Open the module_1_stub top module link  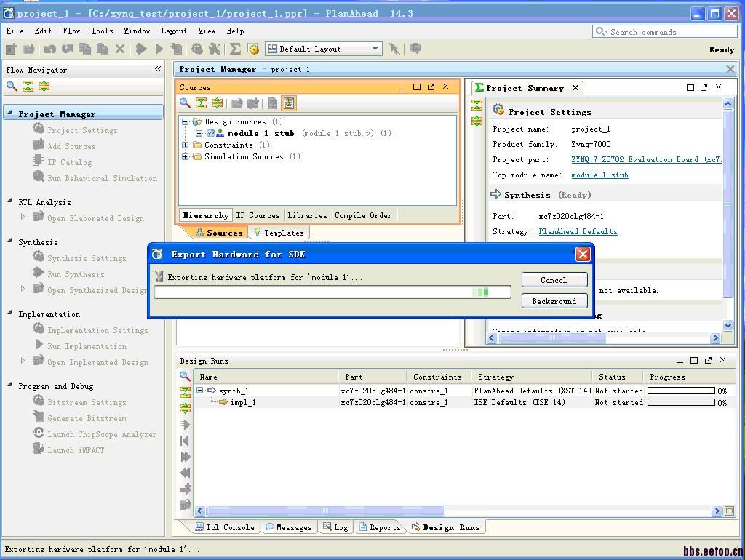[599, 175]
